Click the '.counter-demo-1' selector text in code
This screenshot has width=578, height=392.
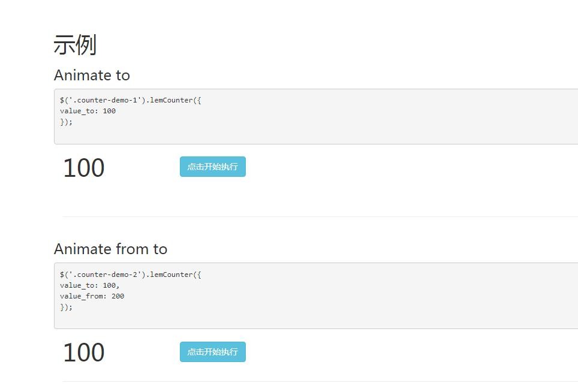tap(105, 100)
